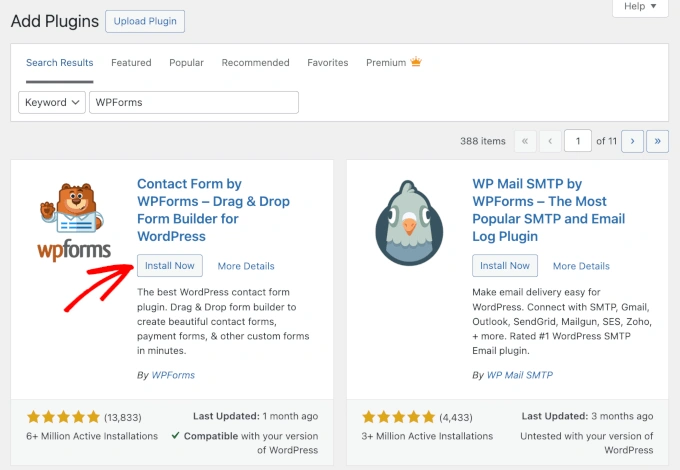Image resolution: width=680 pixels, height=470 pixels.
Task: Click the first page double-arrow button
Action: 524,141
